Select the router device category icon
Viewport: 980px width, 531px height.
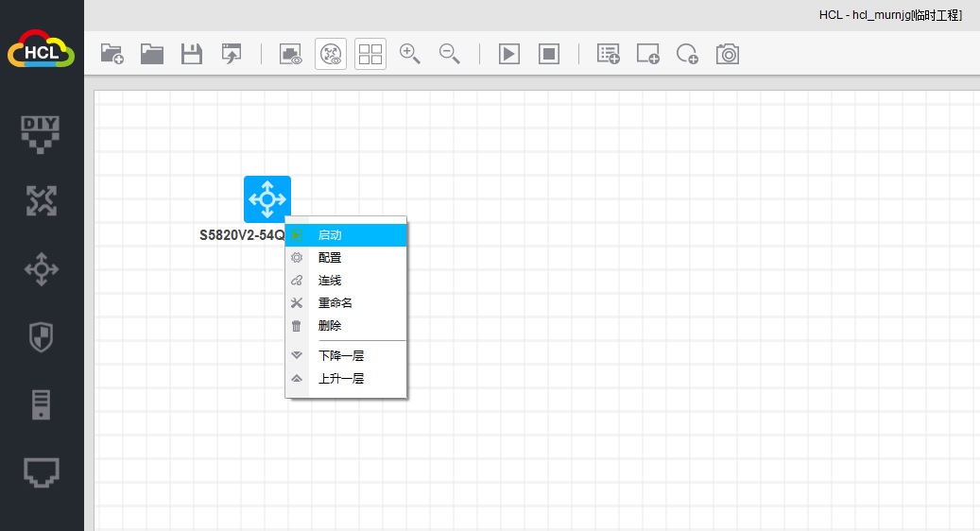point(42,200)
